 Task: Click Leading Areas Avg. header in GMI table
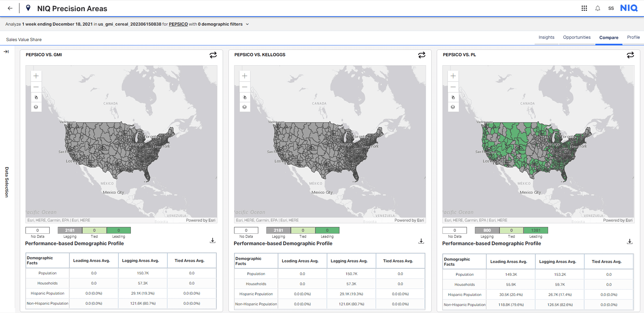92,260
